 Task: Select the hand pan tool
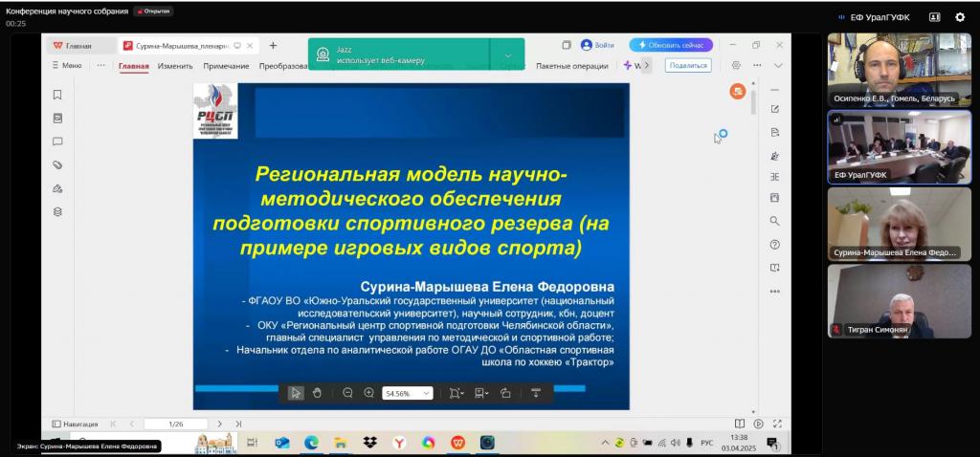pyautogui.click(x=317, y=393)
